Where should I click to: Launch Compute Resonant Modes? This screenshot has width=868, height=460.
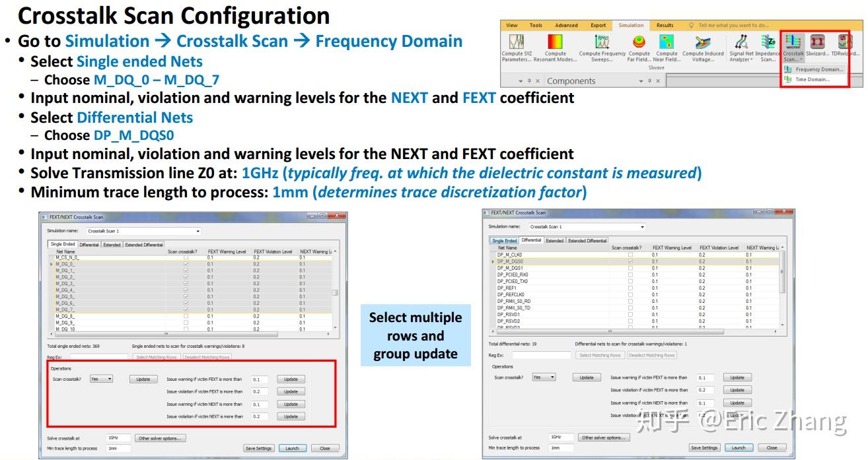pos(555,48)
